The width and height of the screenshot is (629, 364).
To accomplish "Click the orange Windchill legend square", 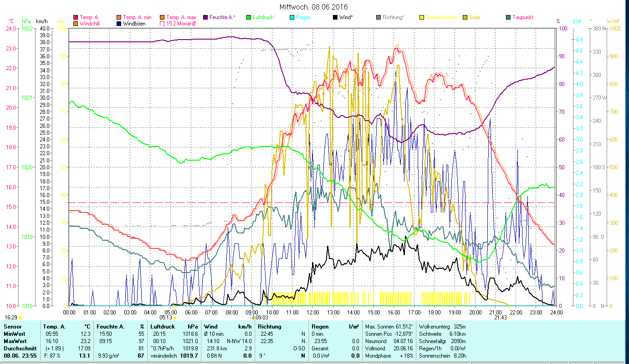I will click(76, 24).
